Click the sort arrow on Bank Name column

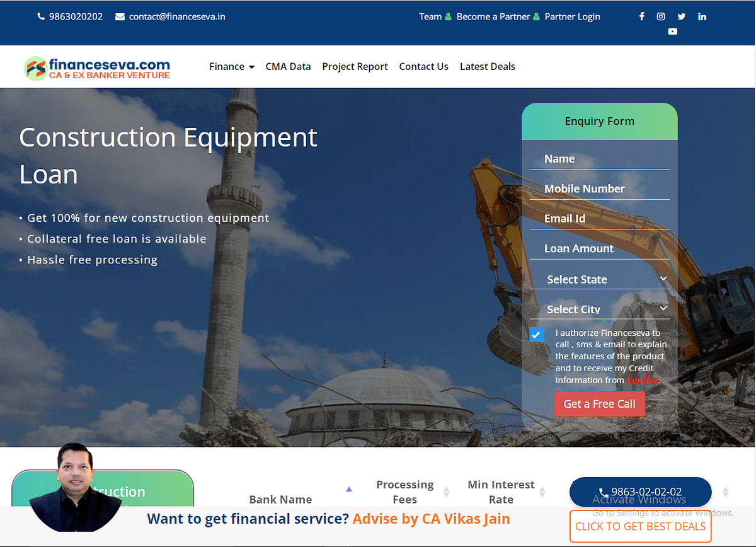349,488
